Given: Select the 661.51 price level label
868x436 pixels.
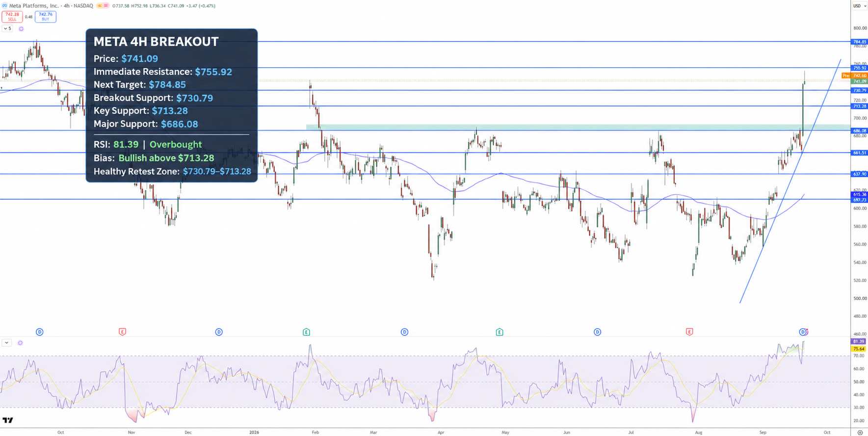Looking at the screenshot, I should pos(859,153).
